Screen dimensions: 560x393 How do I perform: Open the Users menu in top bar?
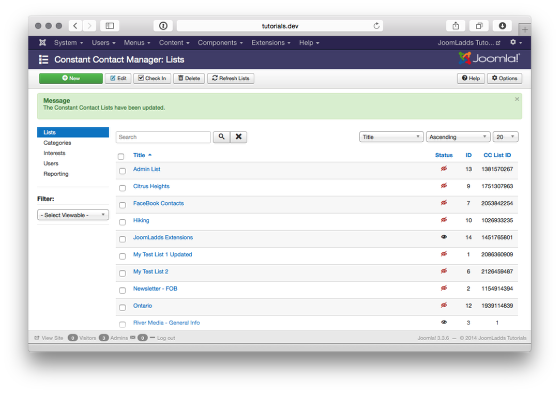(103, 43)
